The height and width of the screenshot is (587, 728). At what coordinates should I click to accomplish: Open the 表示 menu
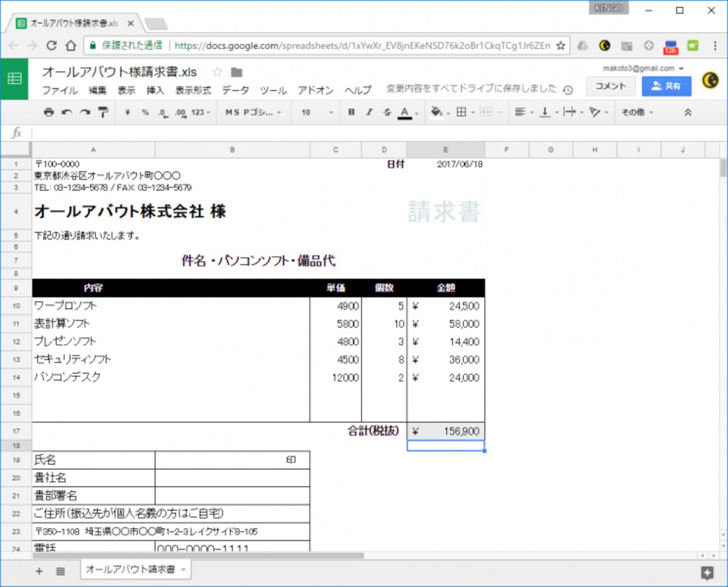pos(126,90)
